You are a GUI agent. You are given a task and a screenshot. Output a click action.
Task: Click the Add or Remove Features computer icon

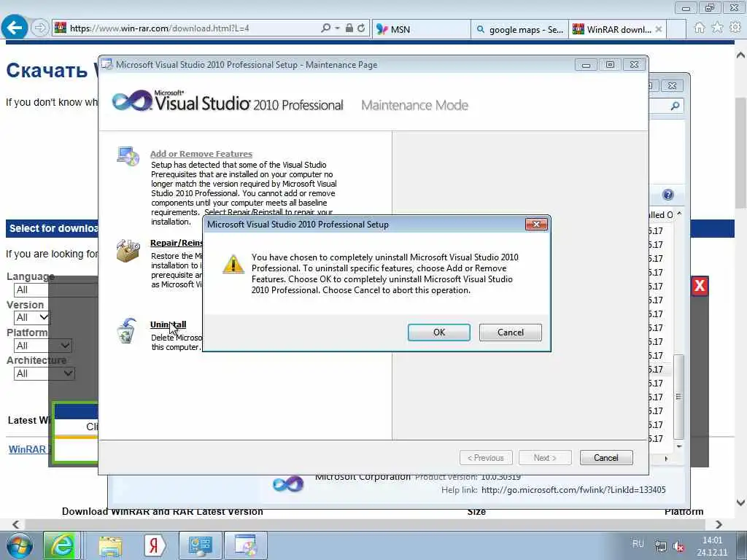click(128, 156)
